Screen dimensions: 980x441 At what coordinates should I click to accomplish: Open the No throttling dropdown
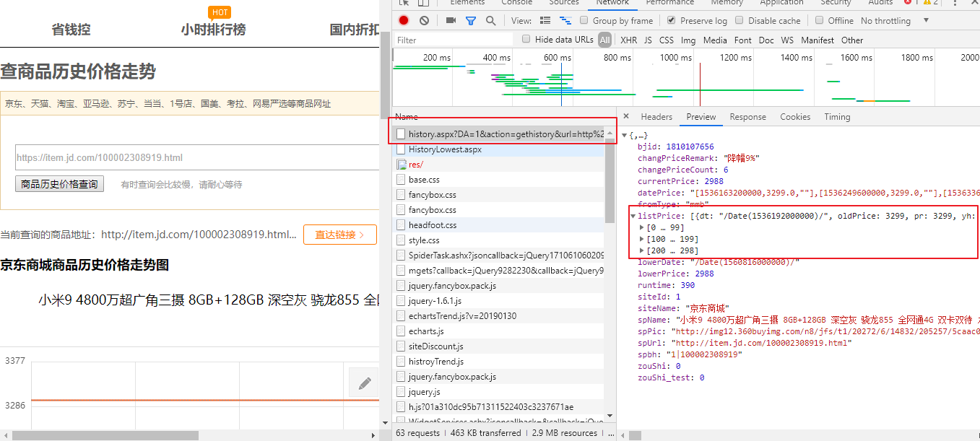click(895, 21)
